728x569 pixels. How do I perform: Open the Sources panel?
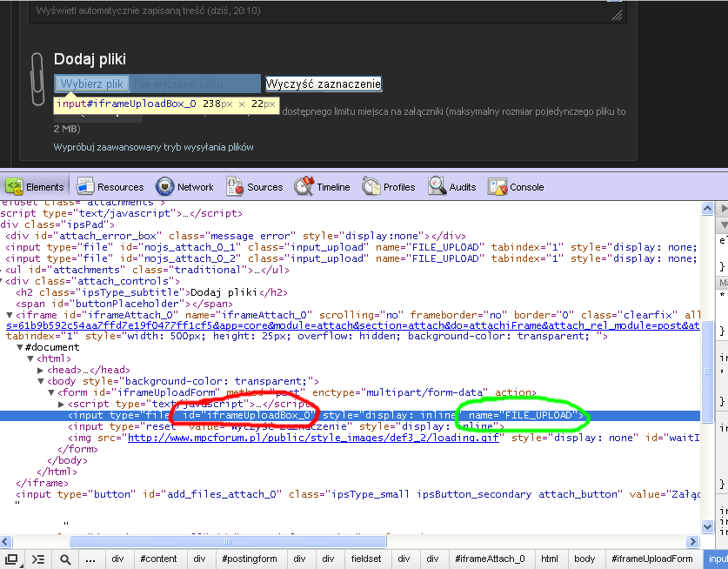tap(255, 187)
